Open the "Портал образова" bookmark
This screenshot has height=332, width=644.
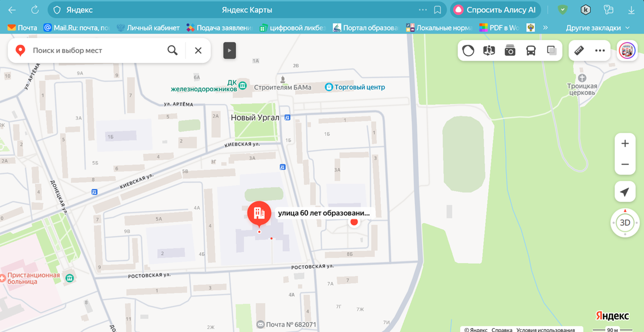(x=366, y=28)
